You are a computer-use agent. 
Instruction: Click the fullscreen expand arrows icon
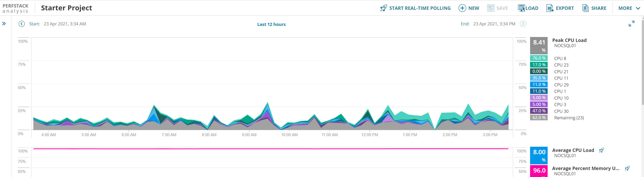(x=631, y=24)
